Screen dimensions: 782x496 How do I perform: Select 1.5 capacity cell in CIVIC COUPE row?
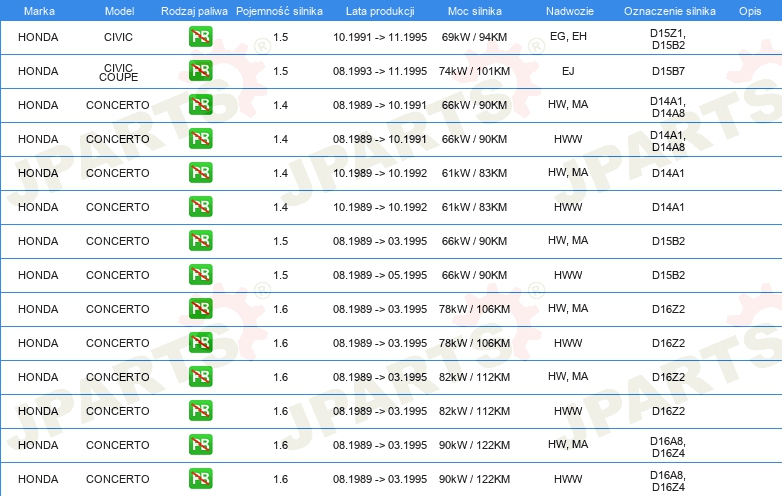tap(280, 71)
